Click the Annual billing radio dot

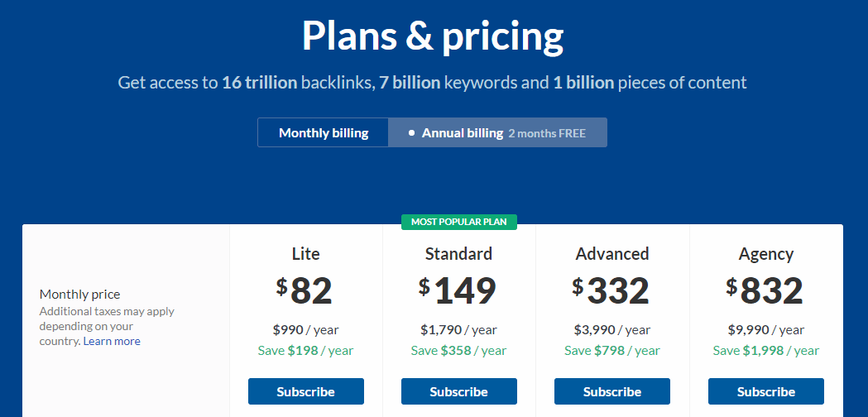tap(411, 133)
